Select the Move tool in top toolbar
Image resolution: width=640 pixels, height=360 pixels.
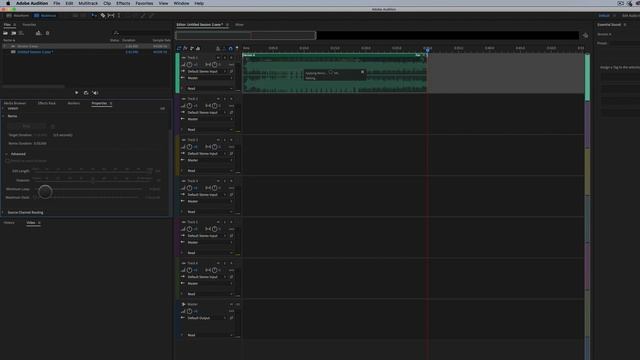click(x=94, y=16)
